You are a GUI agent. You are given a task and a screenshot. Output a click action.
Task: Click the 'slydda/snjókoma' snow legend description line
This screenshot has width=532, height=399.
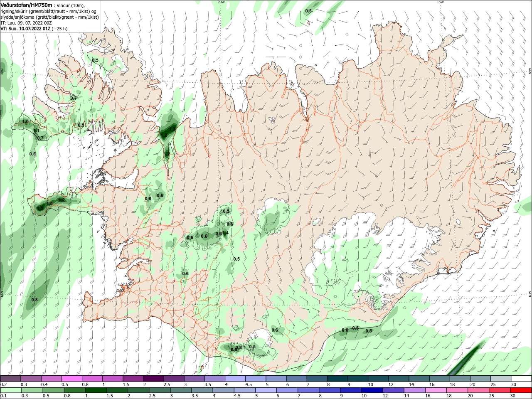pos(49,17)
